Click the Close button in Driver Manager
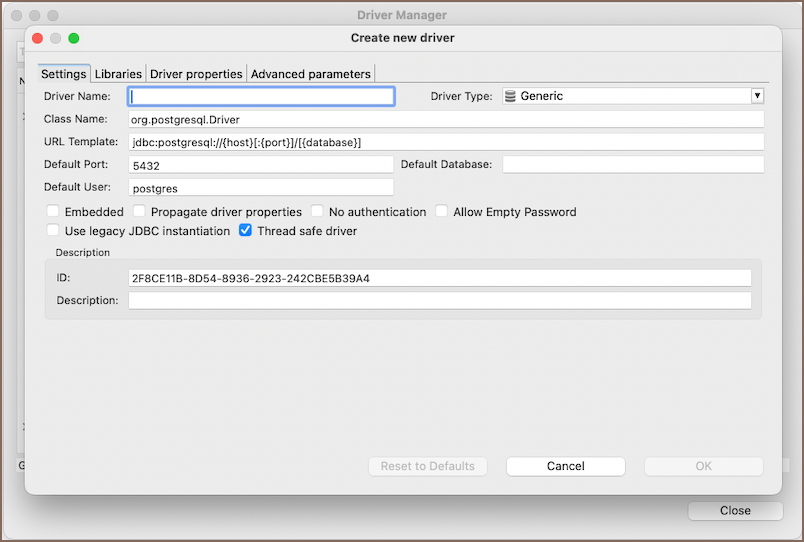The image size is (804, 542). click(734, 510)
